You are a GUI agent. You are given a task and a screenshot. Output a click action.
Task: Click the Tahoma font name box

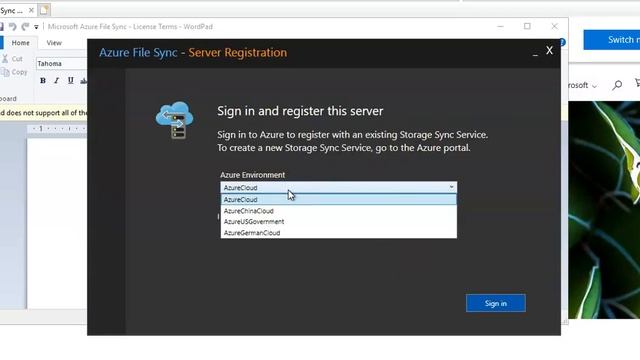click(x=61, y=64)
